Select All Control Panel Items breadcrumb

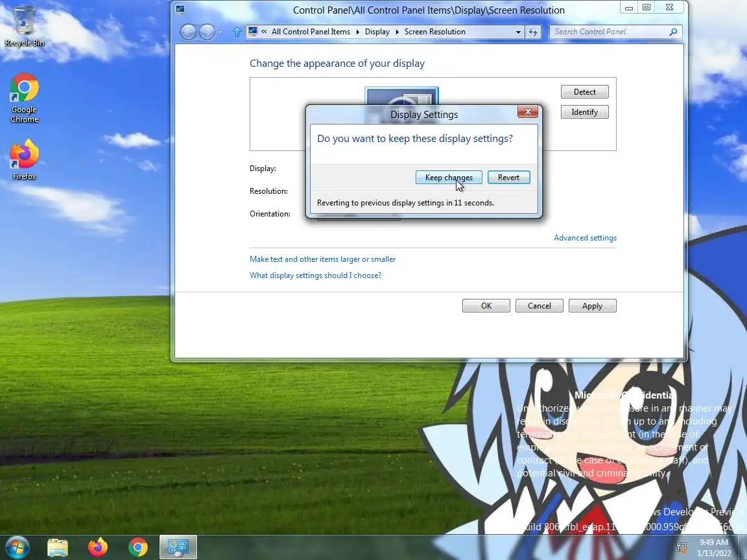point(311,31)
